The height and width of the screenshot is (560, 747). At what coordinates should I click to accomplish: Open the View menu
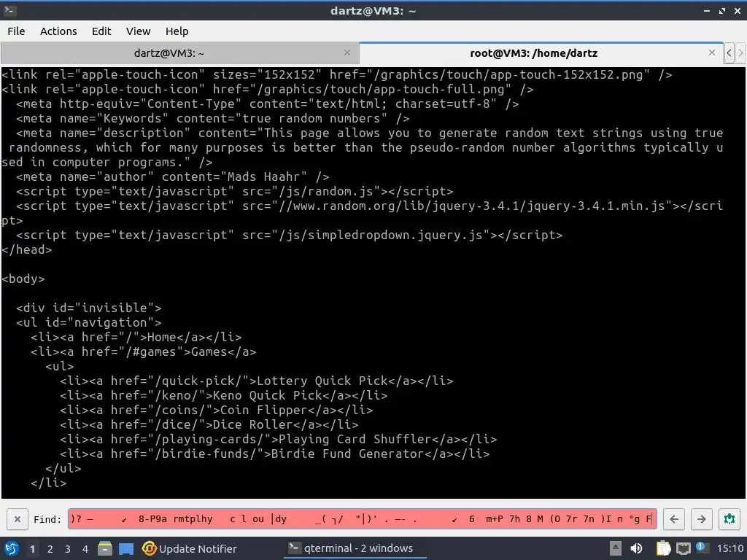138,31
